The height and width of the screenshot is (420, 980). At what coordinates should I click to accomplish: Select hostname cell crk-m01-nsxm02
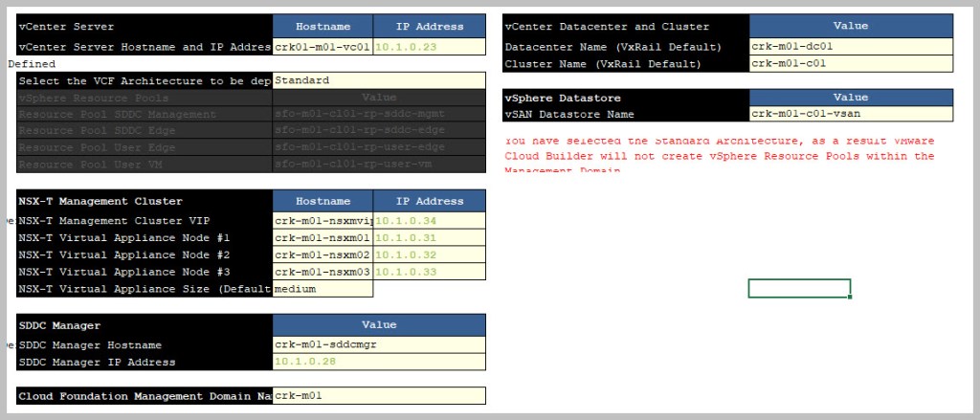tap(323, 254)
